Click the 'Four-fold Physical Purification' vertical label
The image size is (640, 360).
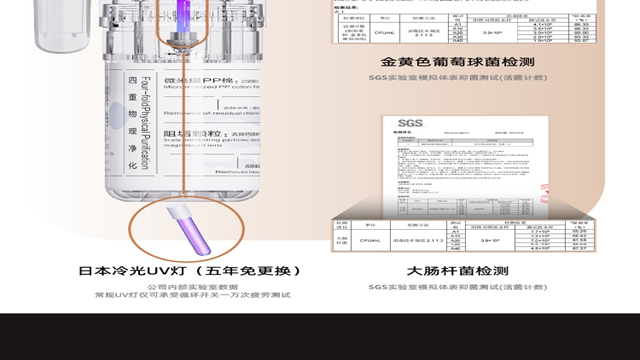tap(145, 123)
